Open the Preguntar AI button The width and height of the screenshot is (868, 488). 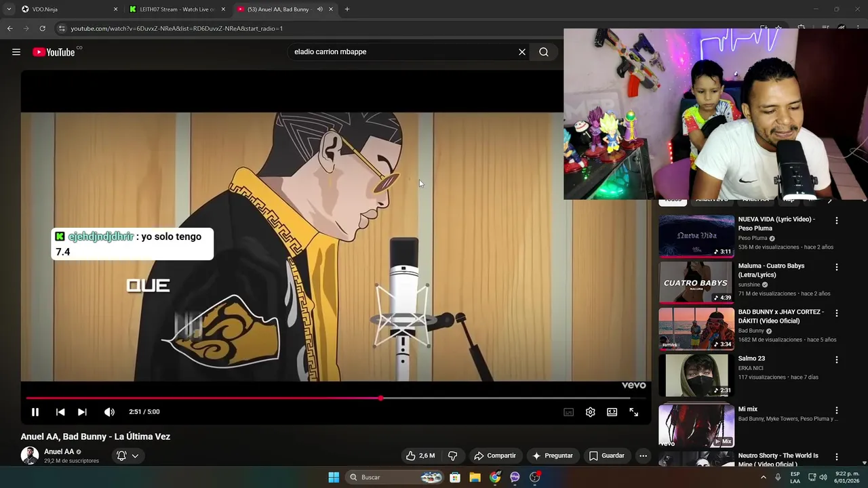coord(553,456)
